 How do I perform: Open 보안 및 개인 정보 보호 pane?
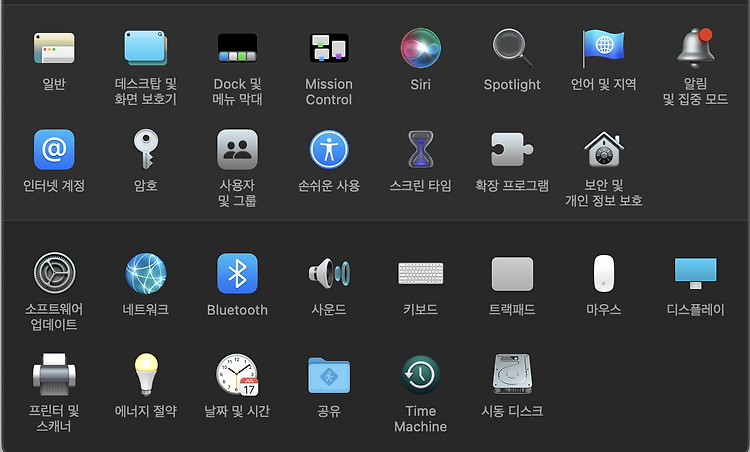click(604, 149)
